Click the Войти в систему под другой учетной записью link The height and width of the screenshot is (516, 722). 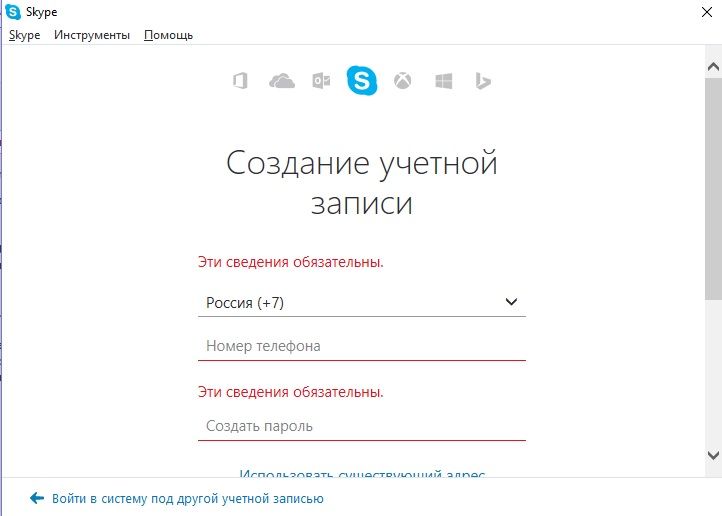187,499
